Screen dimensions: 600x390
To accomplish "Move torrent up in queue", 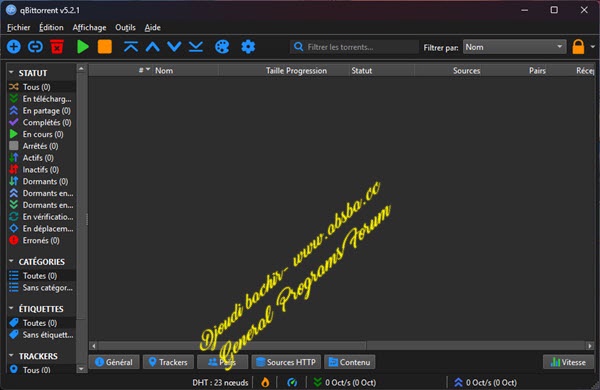I will tap(153, 47).
